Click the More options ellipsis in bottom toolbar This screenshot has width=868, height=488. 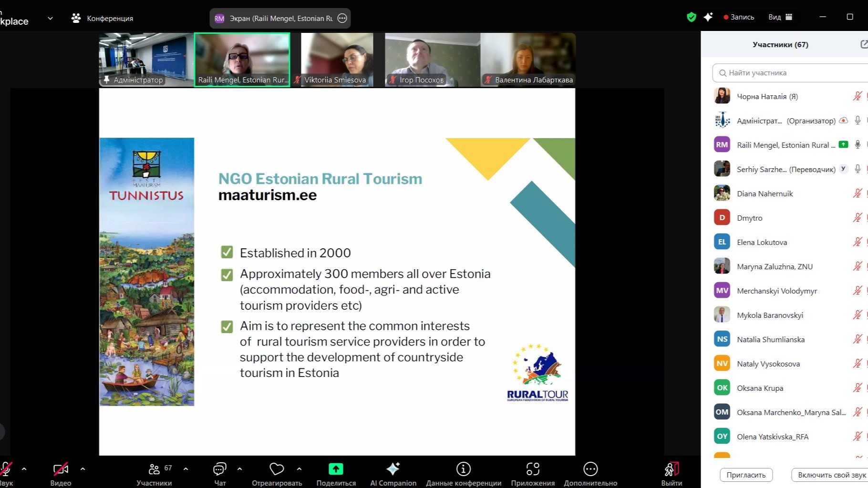pos(590,469)
